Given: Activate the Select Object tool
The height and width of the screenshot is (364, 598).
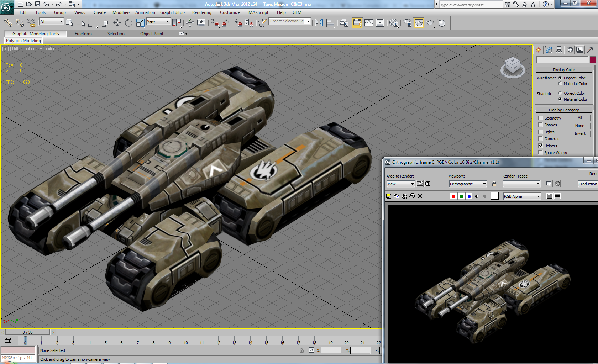Looking at the screenshot, I should tap(69, 23).
